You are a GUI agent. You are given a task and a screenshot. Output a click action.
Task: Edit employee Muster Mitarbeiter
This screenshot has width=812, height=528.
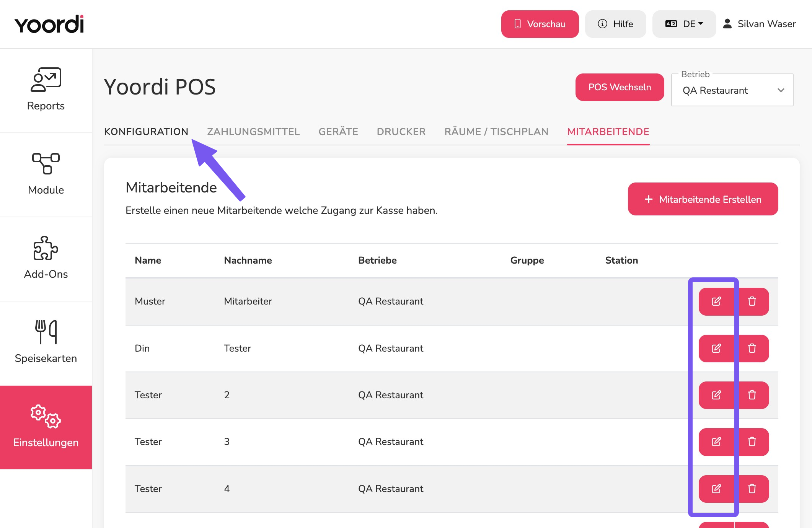coord(716,301)
